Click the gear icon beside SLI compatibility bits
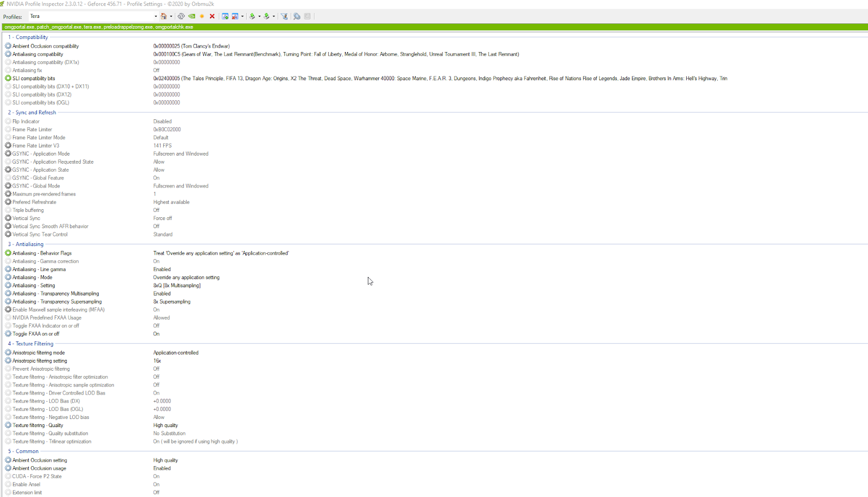 [8, 78]
